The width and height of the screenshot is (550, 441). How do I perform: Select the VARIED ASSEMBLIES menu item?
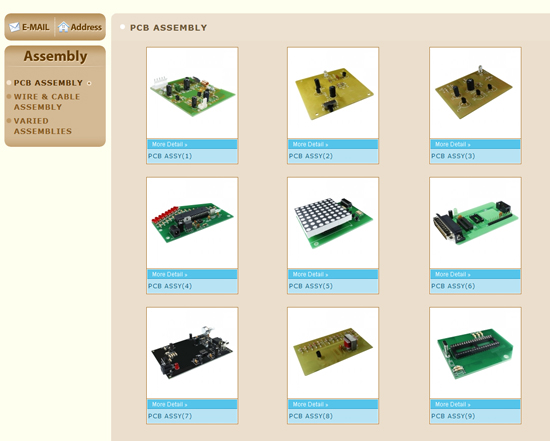click(x=42, y=126)
